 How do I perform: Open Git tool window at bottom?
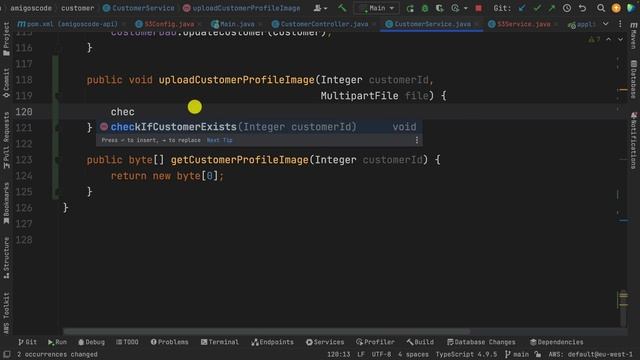coord(27,342)
